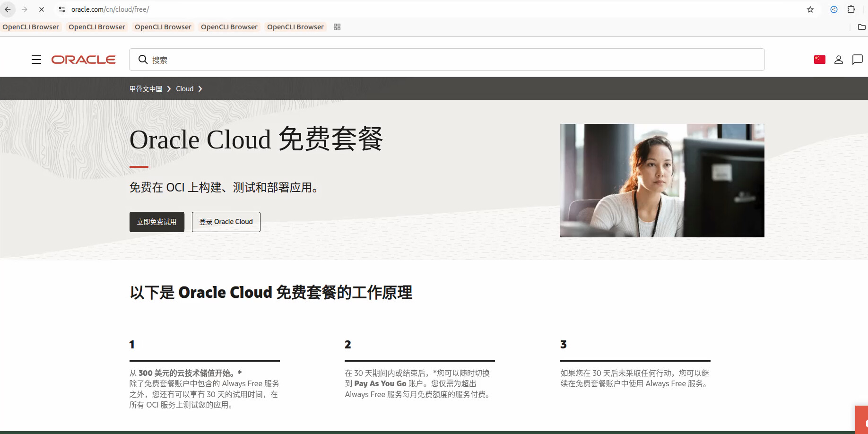Click the 以下是 Oracle Cloud 免费套餐的工作原理 heading
Image resolution: width=868 pixels, height=434 pixels.
pyautogui.click(x=271, y=292)
